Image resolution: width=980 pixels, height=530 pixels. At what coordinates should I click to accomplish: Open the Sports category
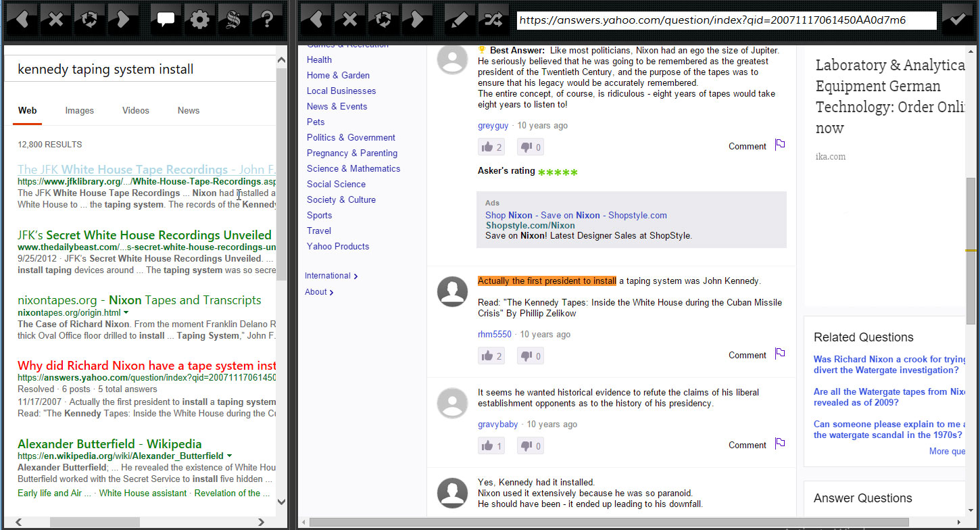tap(319, 215)
